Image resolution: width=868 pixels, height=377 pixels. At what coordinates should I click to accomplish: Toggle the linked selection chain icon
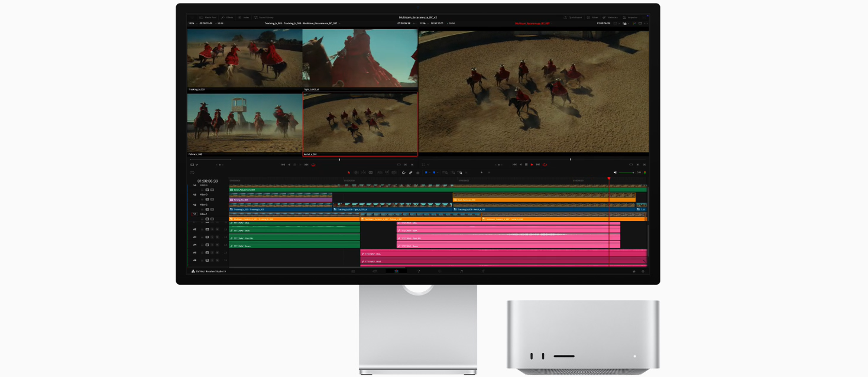click(x=411, y=173)
